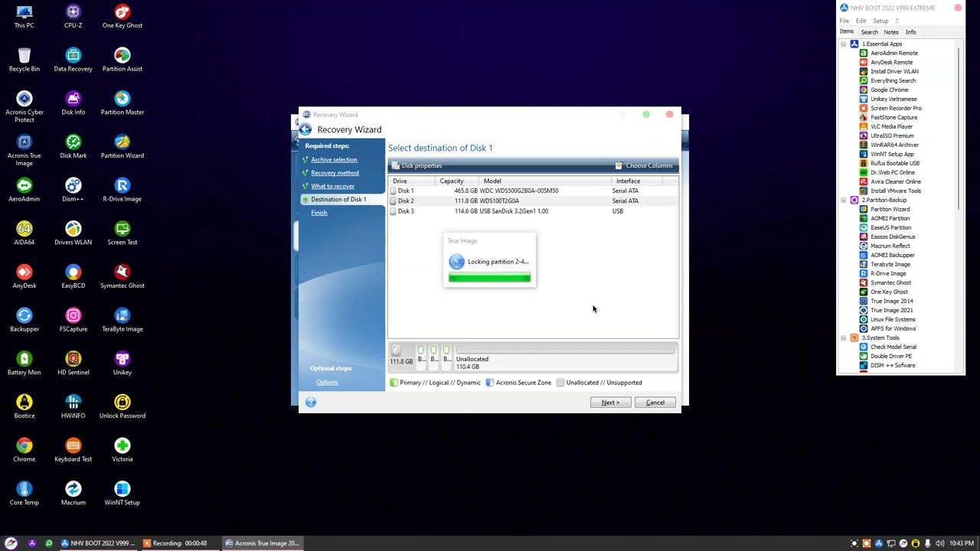This screenshot has height=551, width=980.
Task: Open the Options optional step
Action: pos(327,383)
